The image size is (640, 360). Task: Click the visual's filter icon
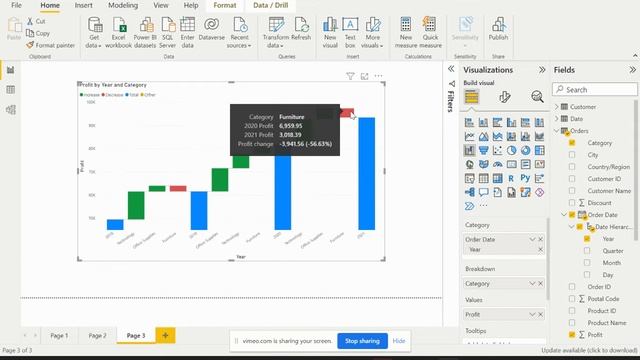pyautogui.click(x=350, y=76)
